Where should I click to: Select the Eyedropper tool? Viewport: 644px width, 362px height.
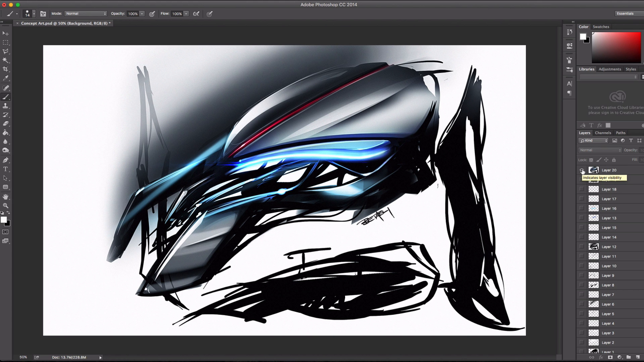click(6, 78)
